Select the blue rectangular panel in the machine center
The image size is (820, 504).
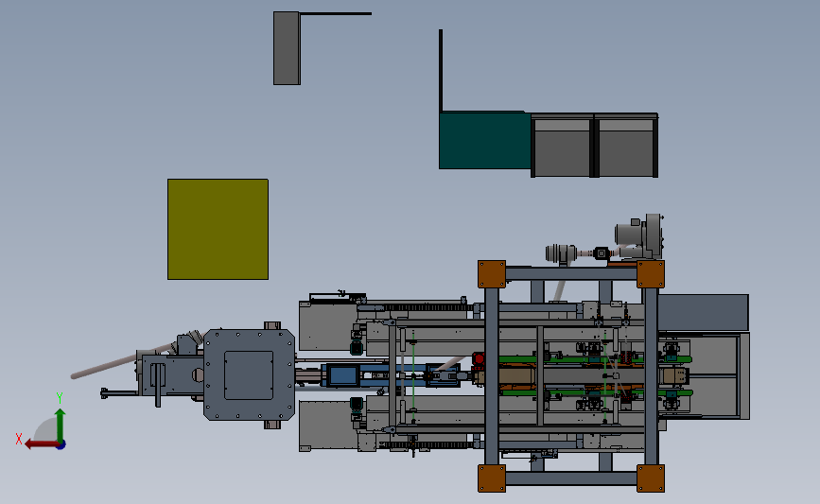point(342,375)
